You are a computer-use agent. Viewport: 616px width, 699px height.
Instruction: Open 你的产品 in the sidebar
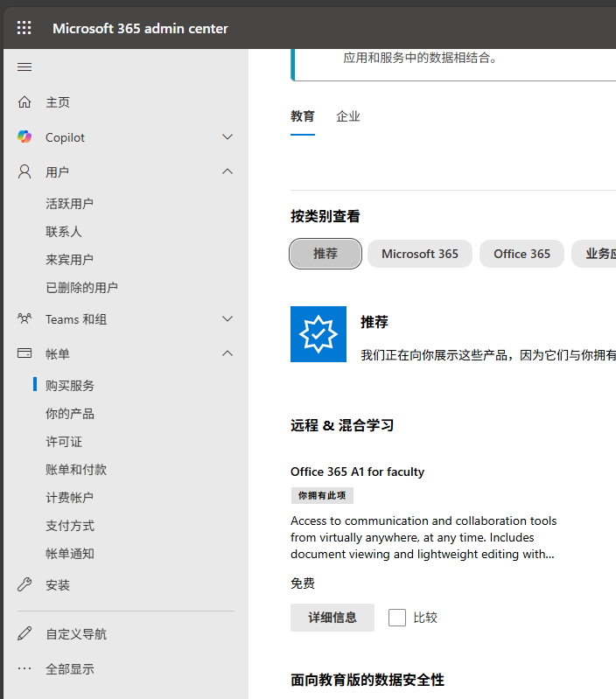click(x=70, y=413)
